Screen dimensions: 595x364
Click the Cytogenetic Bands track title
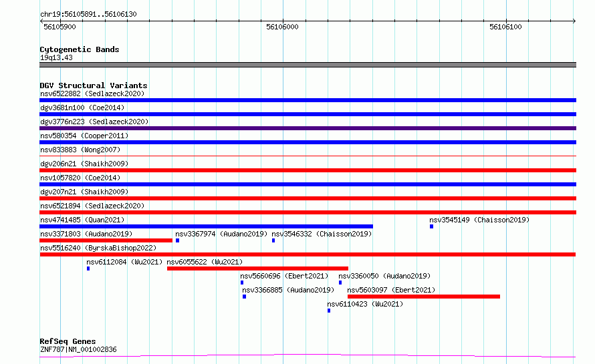point(80,49)
